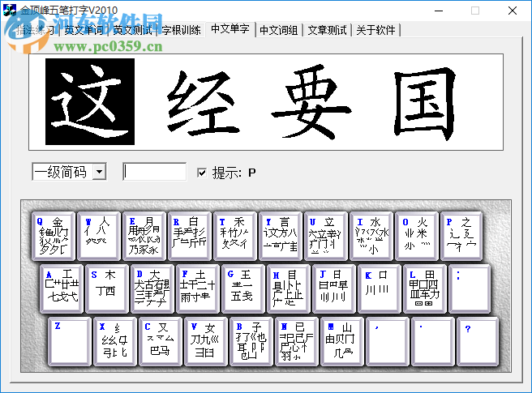This screenshot has width=532, height=393.
Task: Click the question mark key
Action: pyautogui.click(x=478, y=341)
